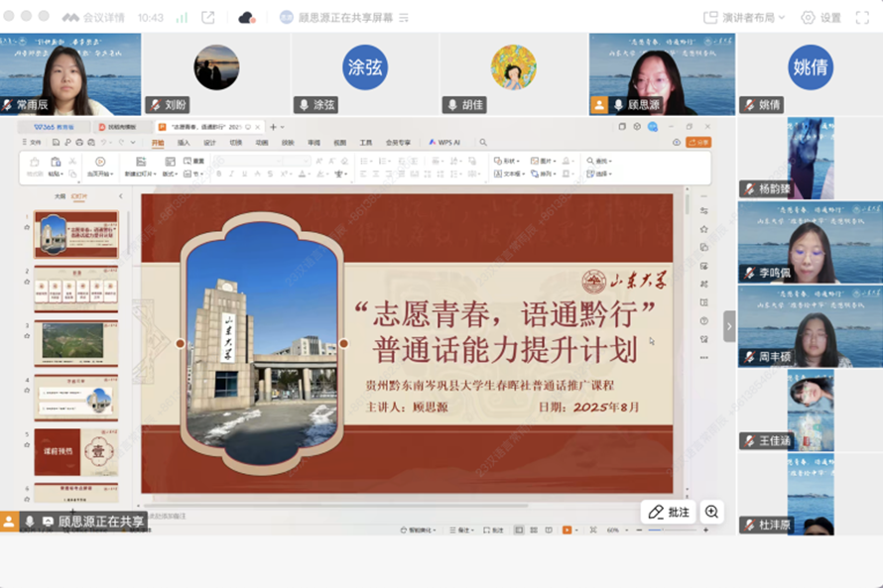Screen dimensions: 883x588
Task: Select the 课前预热 slide thumbnail
Action: click(x=75, y=451)
